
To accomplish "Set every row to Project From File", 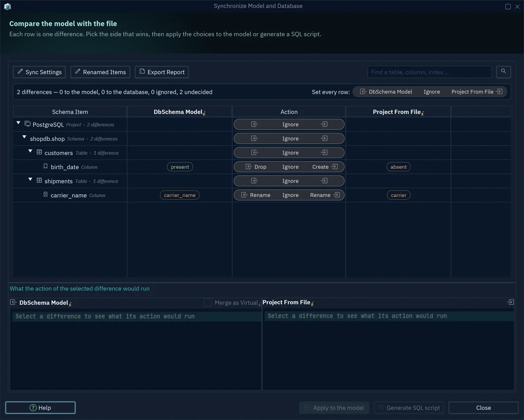I will [477, 92].
